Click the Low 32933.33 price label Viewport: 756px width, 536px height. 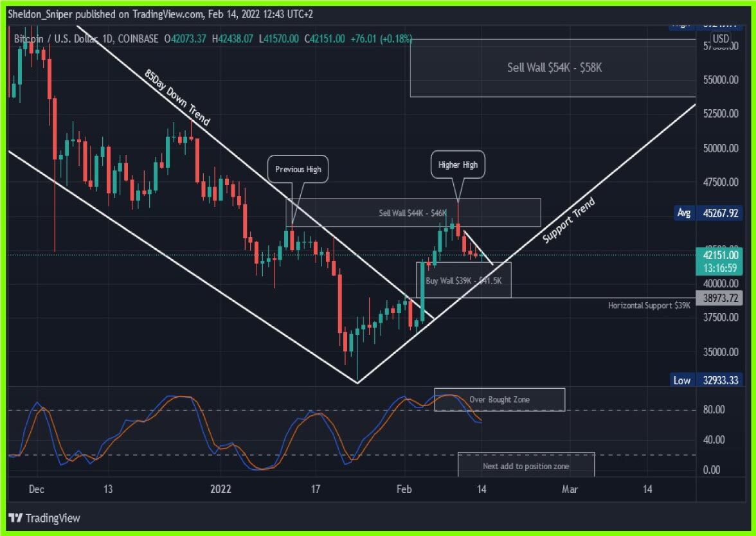pos(707,380)
